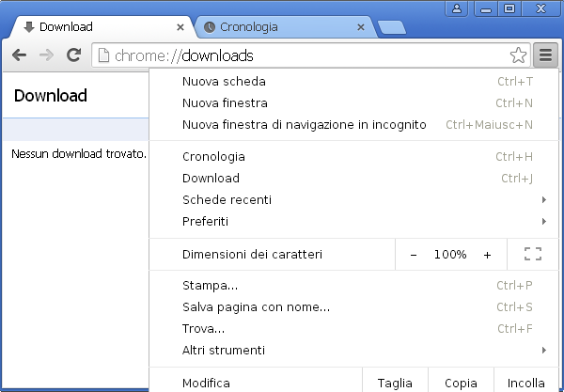564x392 pixels.
Task: Click the forward navigation arrow
Action: pyautogui.click(x=46, y=55)
